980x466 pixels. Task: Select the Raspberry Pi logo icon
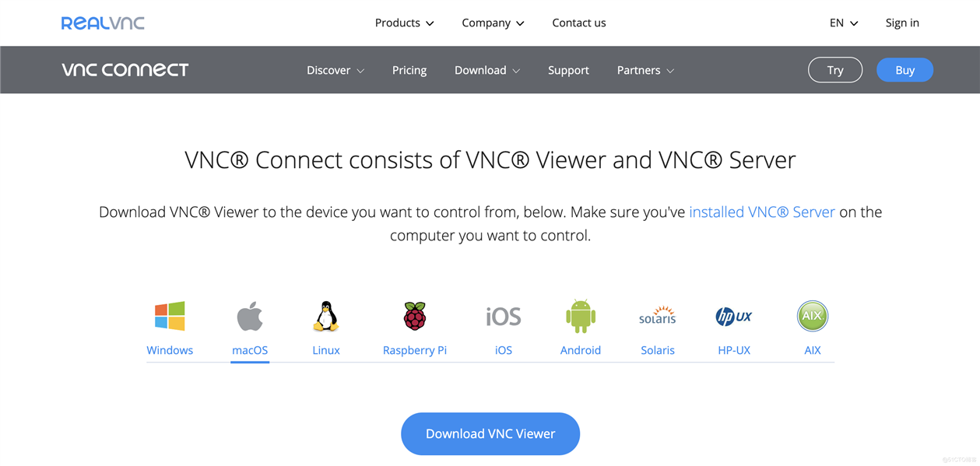pyautogui.click(x=415, y=317)
